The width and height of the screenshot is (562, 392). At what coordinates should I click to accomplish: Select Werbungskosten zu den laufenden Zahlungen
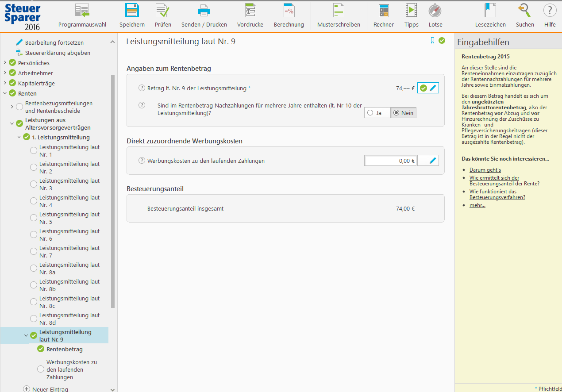click(x=72, y=369)
